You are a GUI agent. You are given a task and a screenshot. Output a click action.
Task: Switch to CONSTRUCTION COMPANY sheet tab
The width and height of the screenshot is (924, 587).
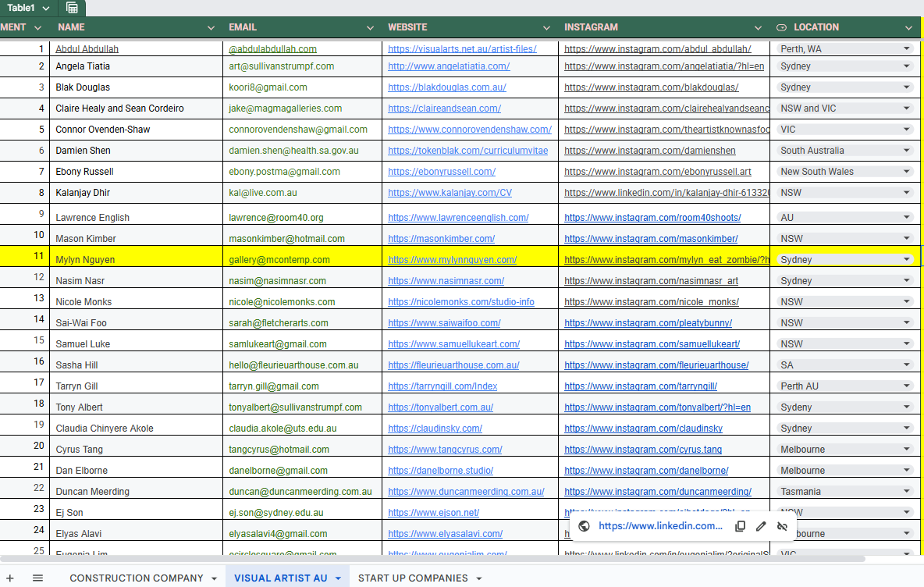click(x=137, y=578)
